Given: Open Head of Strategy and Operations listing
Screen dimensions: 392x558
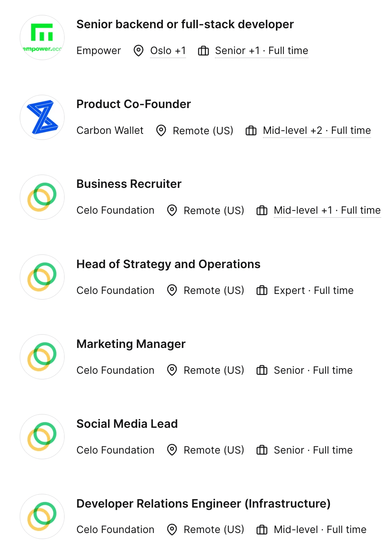Looking at the screenshot, I should pos(168,264).
